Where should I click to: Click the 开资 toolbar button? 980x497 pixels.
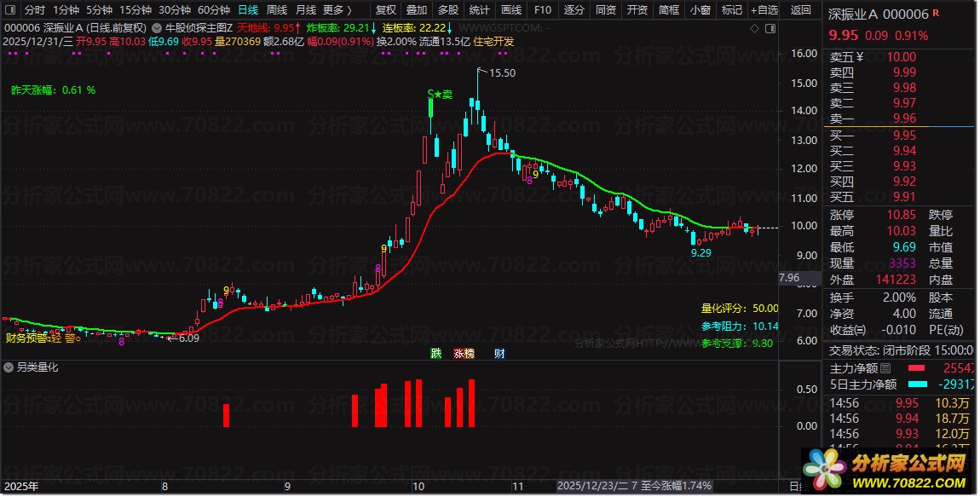pyautogui.click(x=637, y=10)
